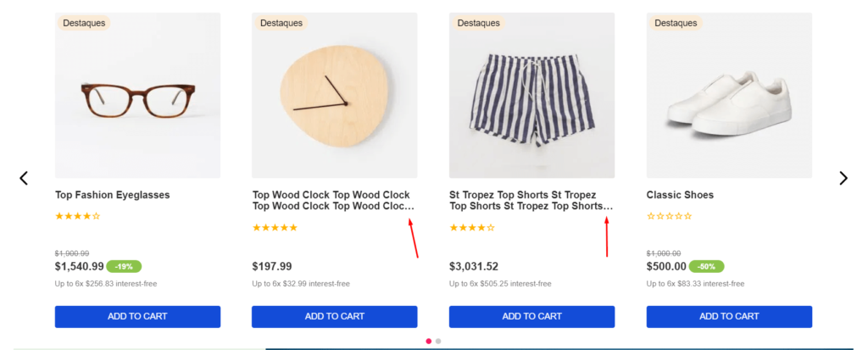Screen dimensions: 868x350
Task: Click the Classic Shoes star rating
Action: tap(669, 216)
